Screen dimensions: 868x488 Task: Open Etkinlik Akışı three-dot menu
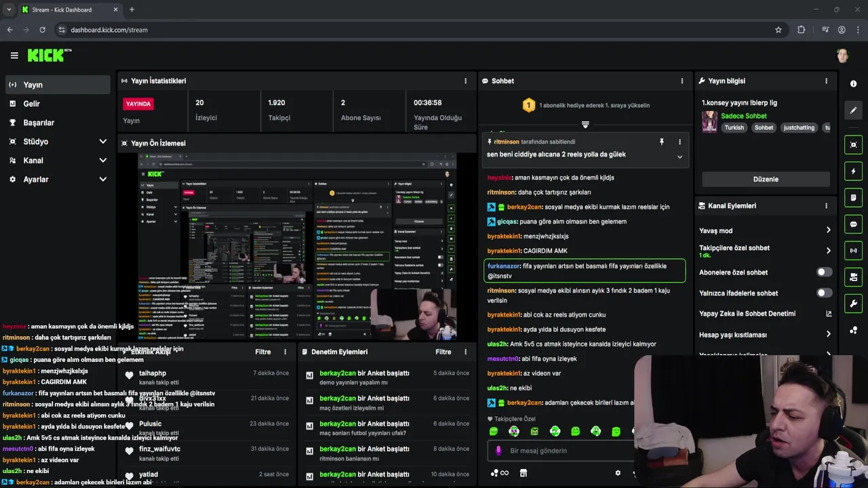click(285, 352)
